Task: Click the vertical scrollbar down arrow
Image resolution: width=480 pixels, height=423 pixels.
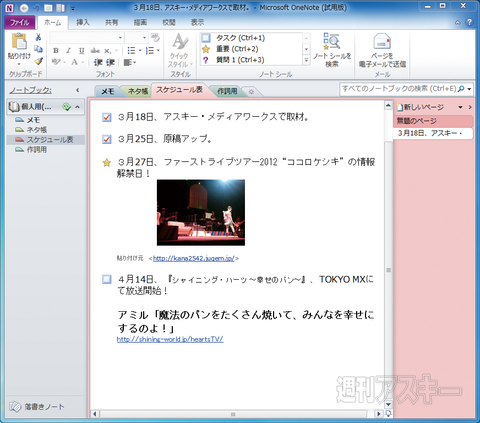Action: pos(388,404)
